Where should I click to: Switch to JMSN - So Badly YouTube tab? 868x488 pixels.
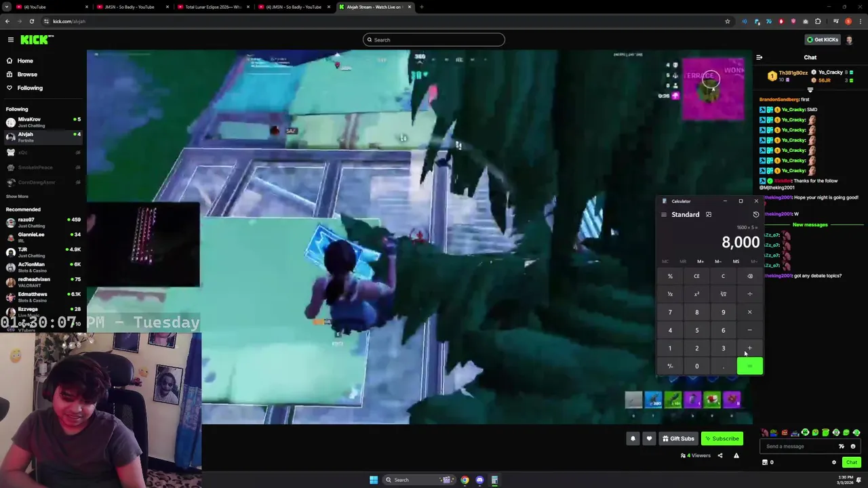[132, 7]
